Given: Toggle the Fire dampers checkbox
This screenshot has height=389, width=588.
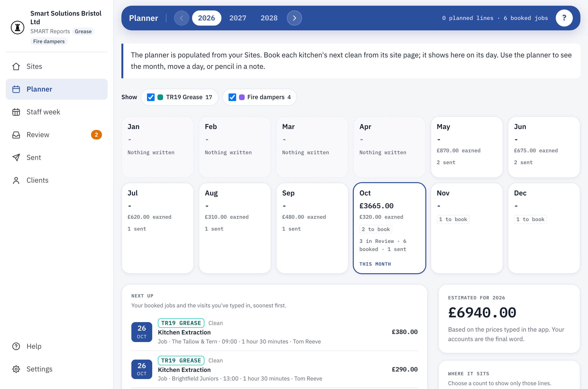Looking at the screenshot, I should pos(232,97).
